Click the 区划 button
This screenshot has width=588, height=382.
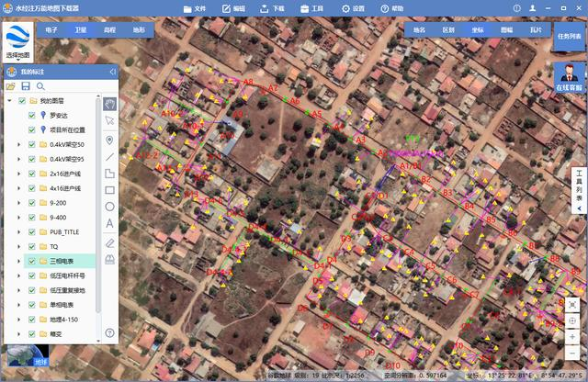448,29
